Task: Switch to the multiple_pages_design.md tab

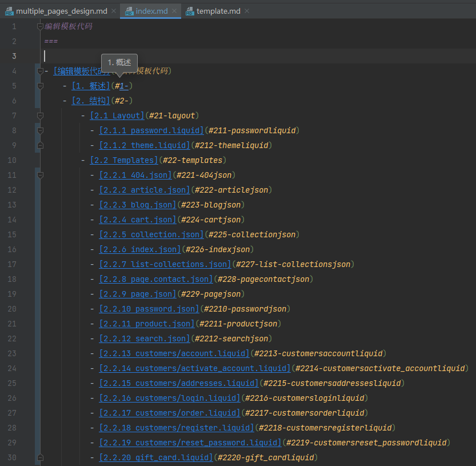Action: (61, 11)
